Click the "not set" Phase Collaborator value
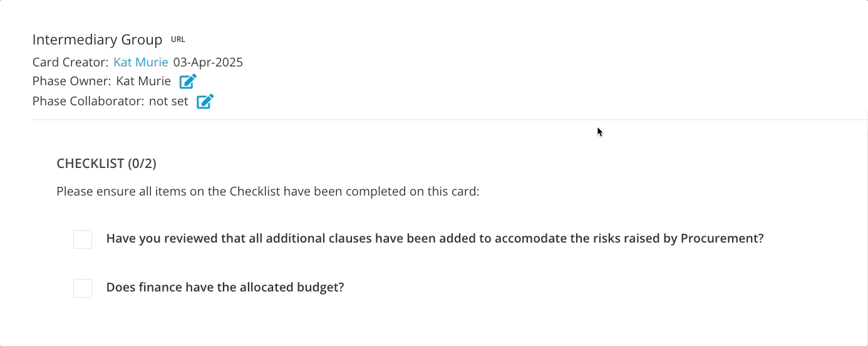The width and height of the screenshot is (868, 346). click(168, 101)
